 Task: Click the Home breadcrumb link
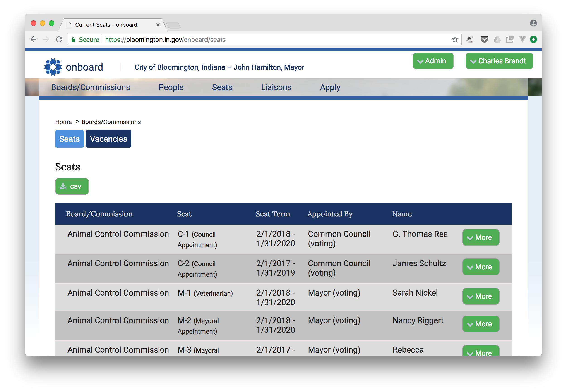click(x=63, y=122)
